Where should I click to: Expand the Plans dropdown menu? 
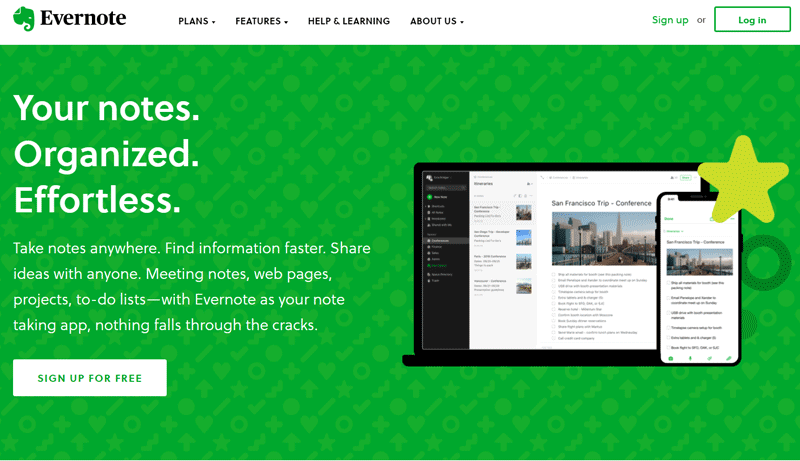[x=197, y=21]
